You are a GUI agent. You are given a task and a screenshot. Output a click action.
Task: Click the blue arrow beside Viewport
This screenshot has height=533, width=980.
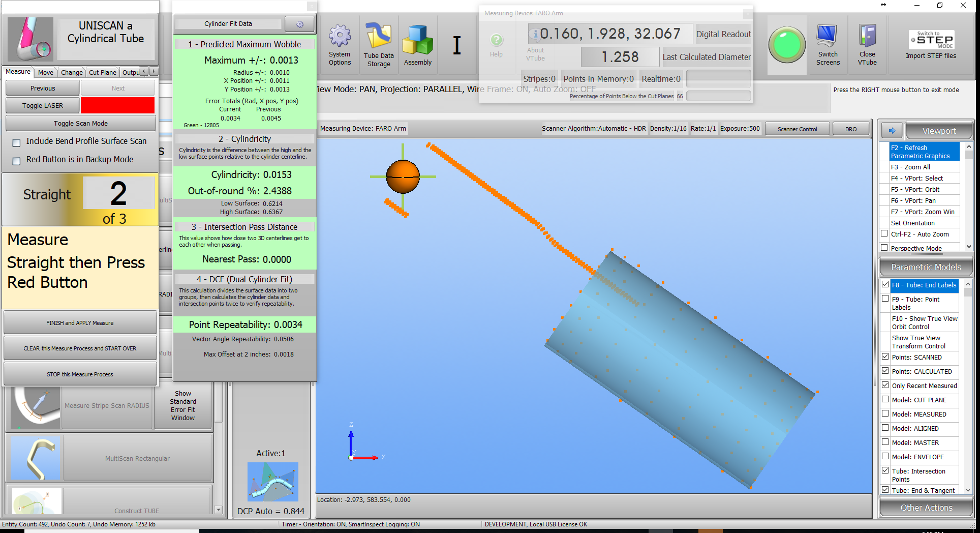892,131
